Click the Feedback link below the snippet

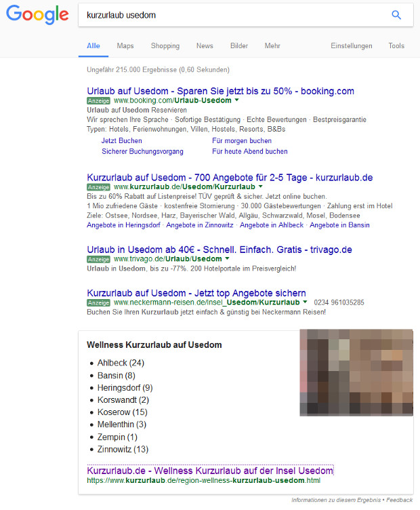coord(399,500)
